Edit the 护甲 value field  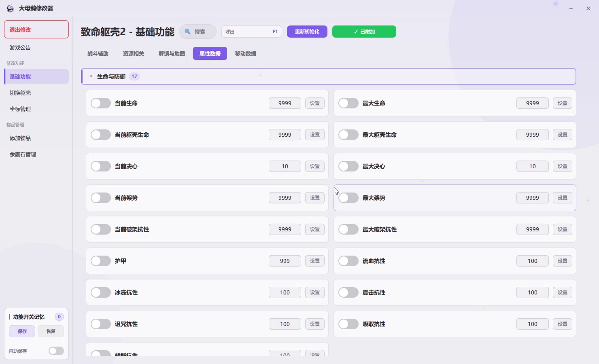tap(285, 261)
